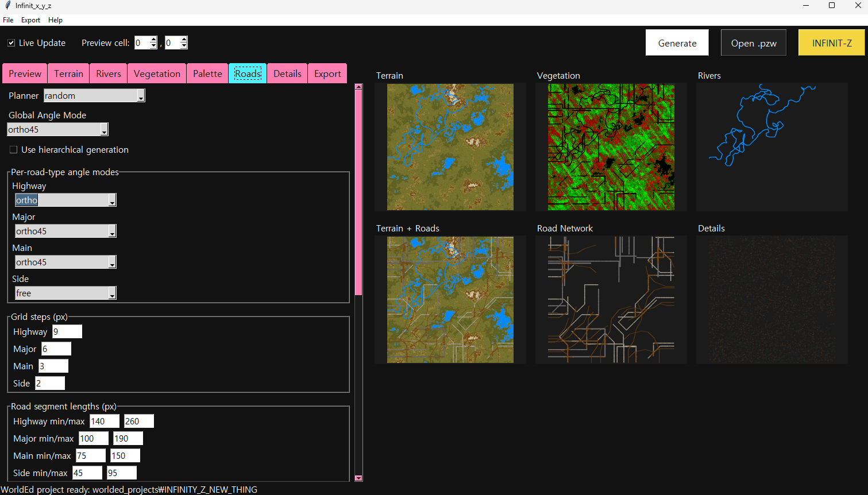Click the Highway min segment length field
Image resolution: width=868 pixels, height=495 pixels.
click(103, 421)
